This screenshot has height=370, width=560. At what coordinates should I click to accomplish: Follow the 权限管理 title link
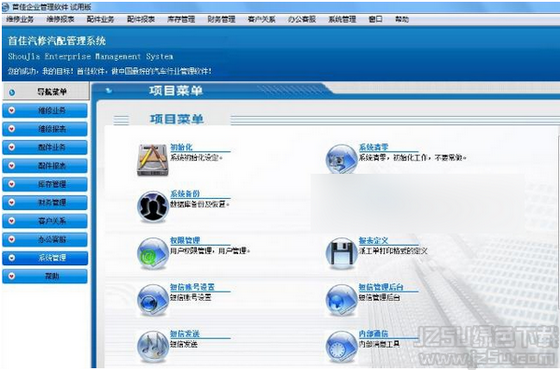(x=185, y=240)
